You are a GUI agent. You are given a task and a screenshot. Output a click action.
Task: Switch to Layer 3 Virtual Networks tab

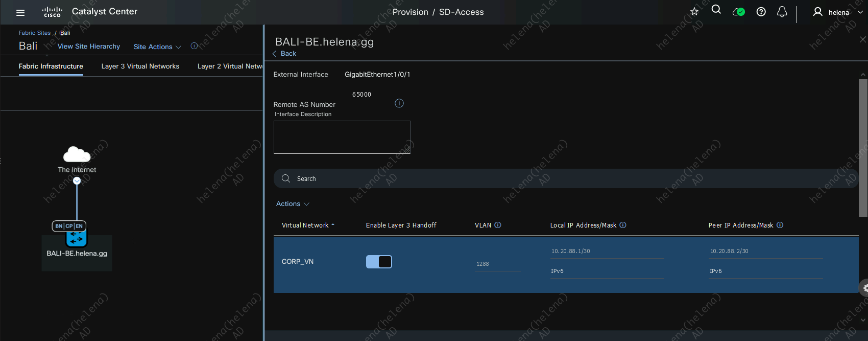pyautogui.click(x=140, y=66)
